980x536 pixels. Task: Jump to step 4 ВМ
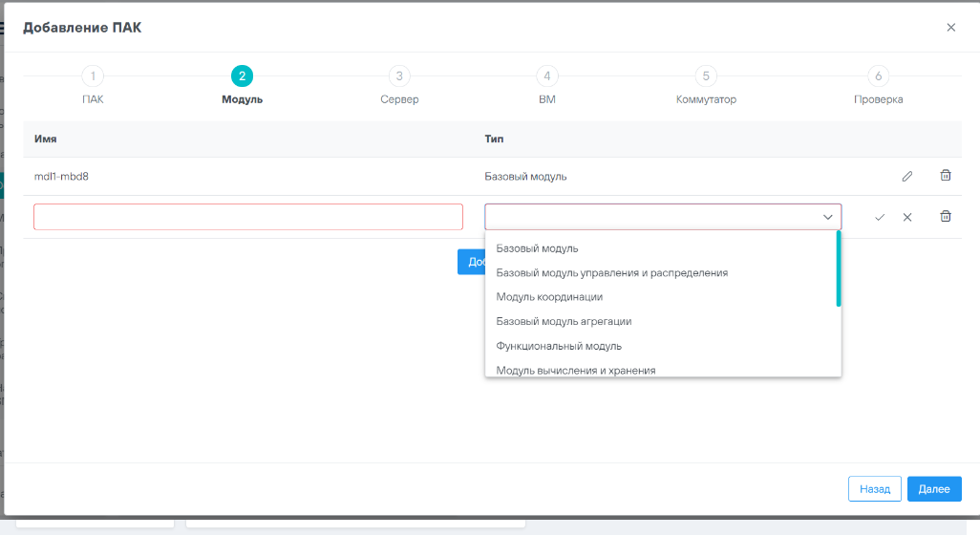pyautogui.click(x=546, y=76)
